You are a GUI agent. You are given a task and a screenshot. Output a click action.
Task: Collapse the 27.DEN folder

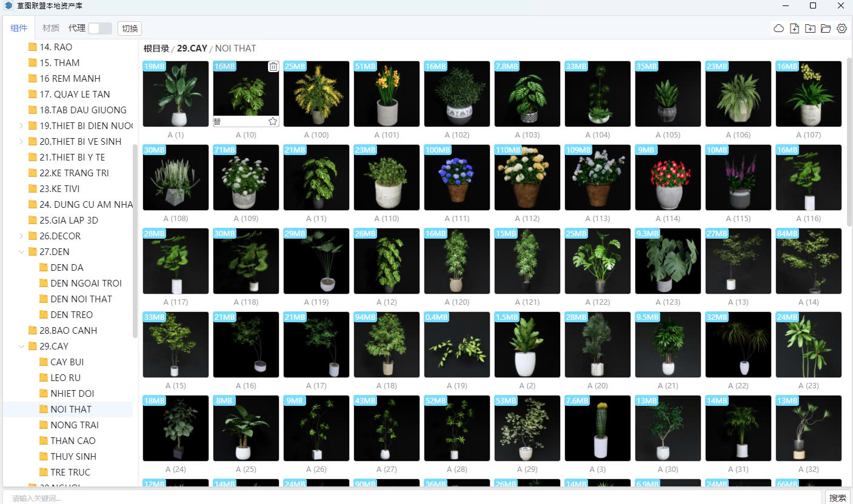(22, 252)
